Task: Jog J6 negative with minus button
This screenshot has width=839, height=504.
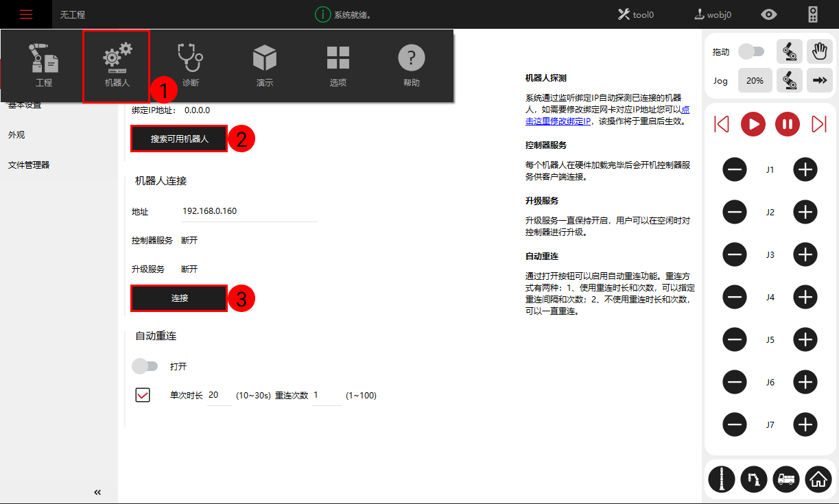Action: pos(735,382)
